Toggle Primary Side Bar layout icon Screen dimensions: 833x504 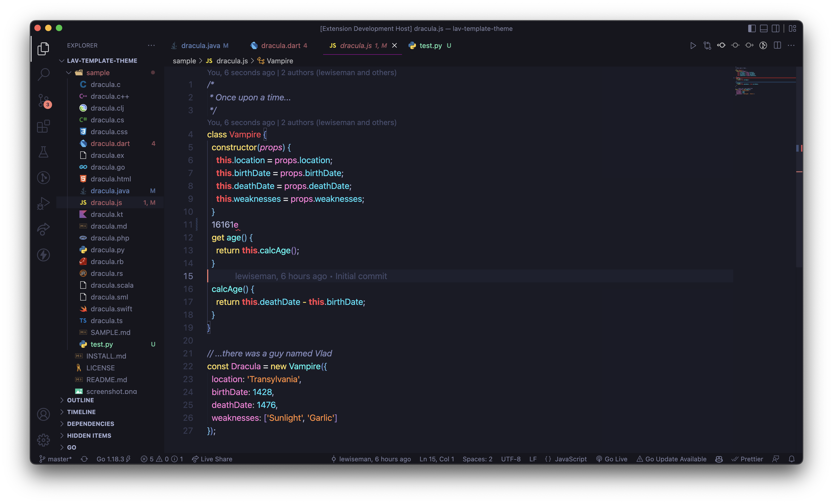(x=751, y=29)
